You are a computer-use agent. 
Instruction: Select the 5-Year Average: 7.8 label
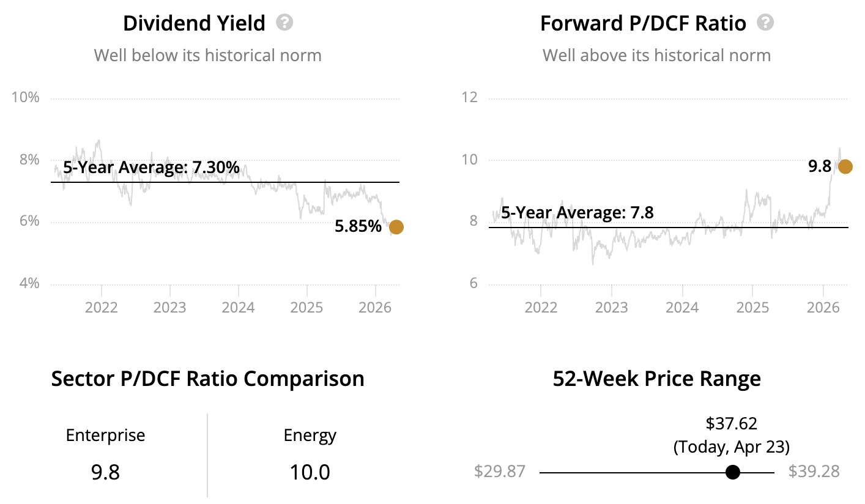coord(577,213)
